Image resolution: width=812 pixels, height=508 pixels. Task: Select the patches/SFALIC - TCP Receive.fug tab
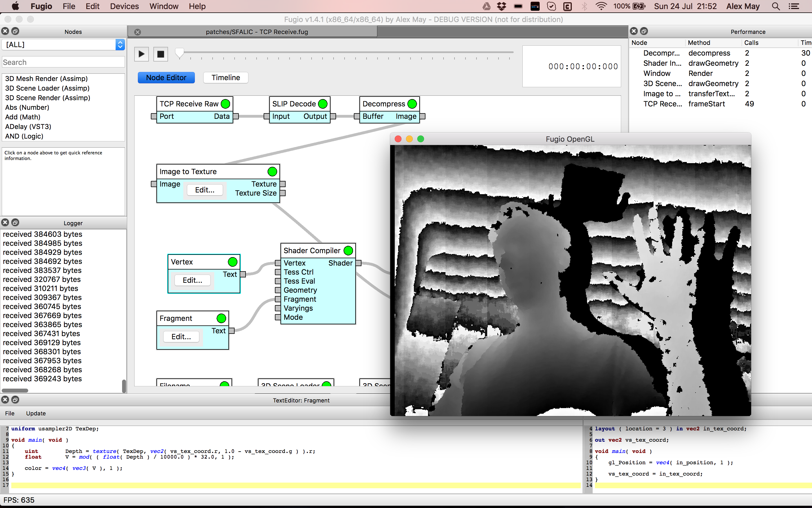point(257,32)
